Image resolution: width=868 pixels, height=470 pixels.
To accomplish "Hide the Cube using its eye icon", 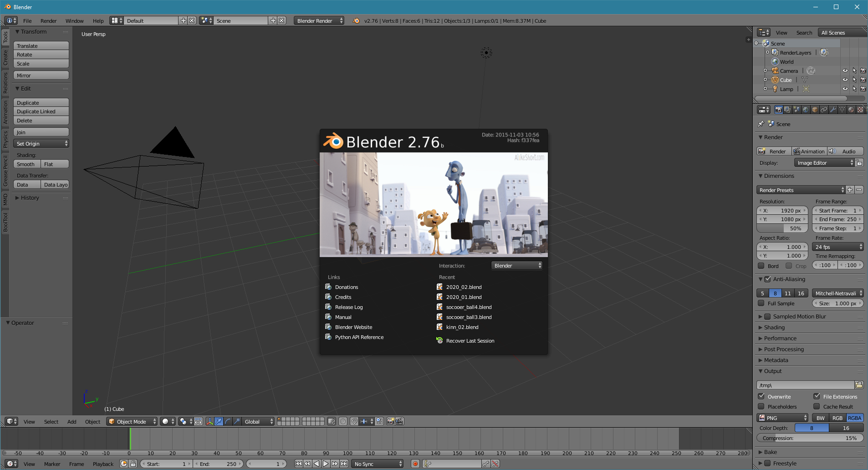I will tap(845, 80).
